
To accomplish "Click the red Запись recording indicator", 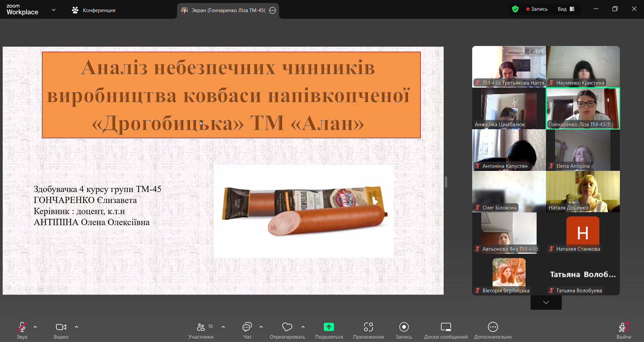I will 537,9.
